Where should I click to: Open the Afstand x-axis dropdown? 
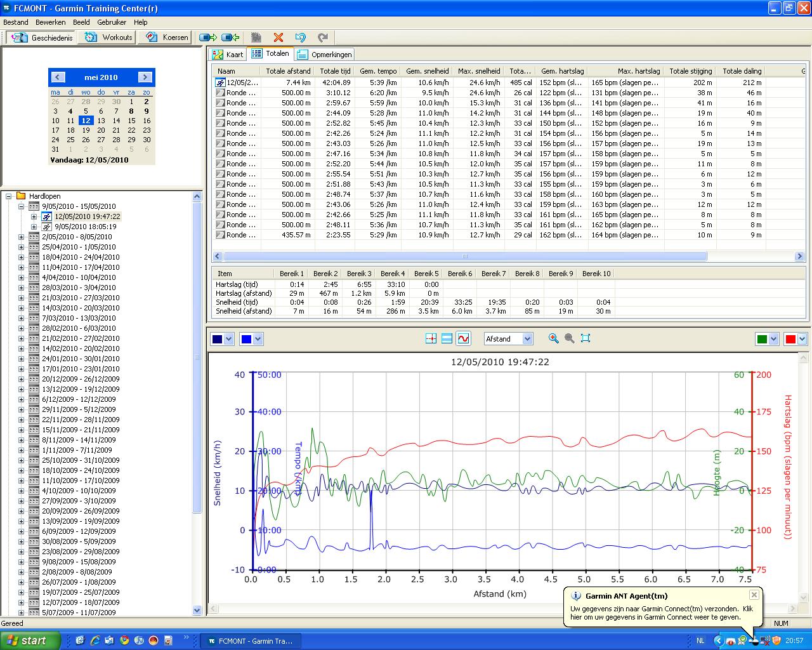pyautogui.click(x=527, y=339)
